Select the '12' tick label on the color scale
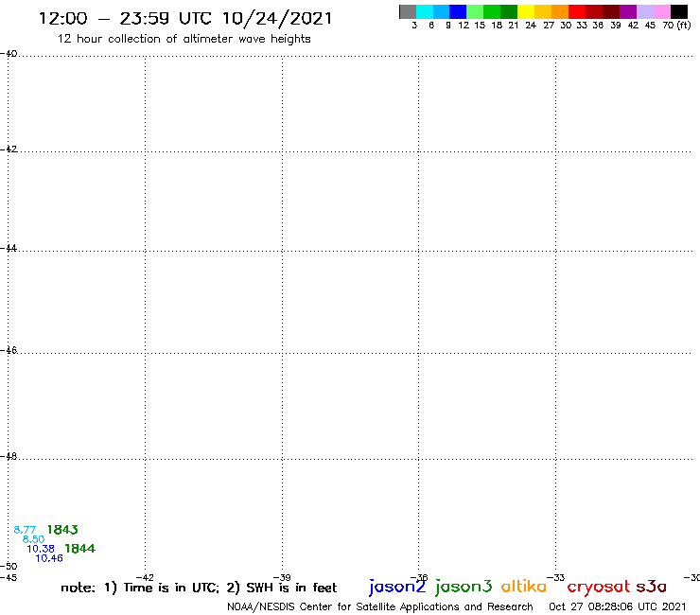This screenshot has height=615, width=700. [464, 26]
